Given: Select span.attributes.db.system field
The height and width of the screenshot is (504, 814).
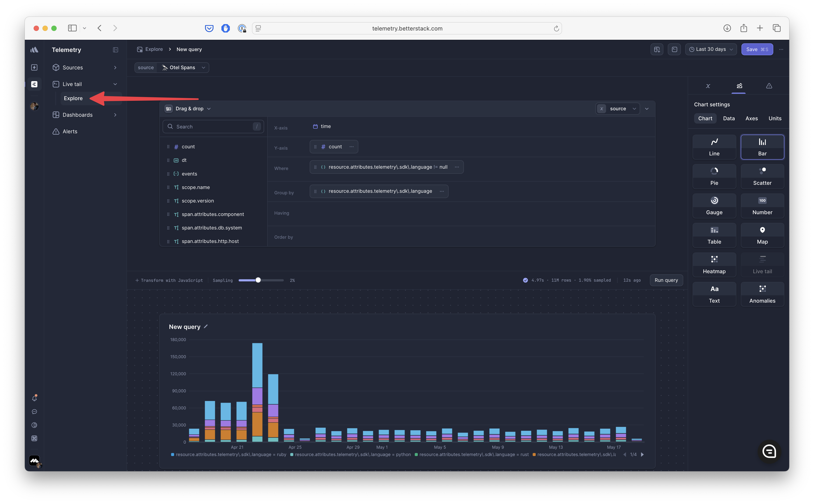Looking at the screenshot, I should pyautogui.click(x=212, y=228).
